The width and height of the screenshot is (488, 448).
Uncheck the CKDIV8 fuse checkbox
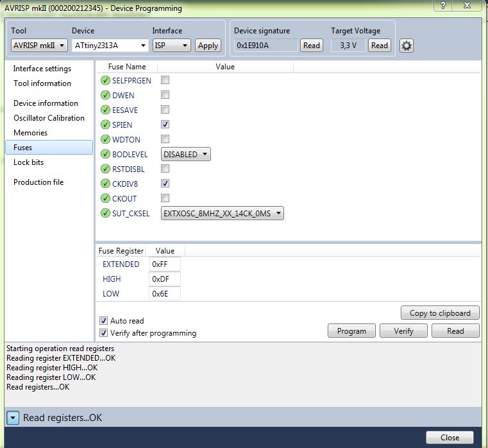(x=165, y=183)
